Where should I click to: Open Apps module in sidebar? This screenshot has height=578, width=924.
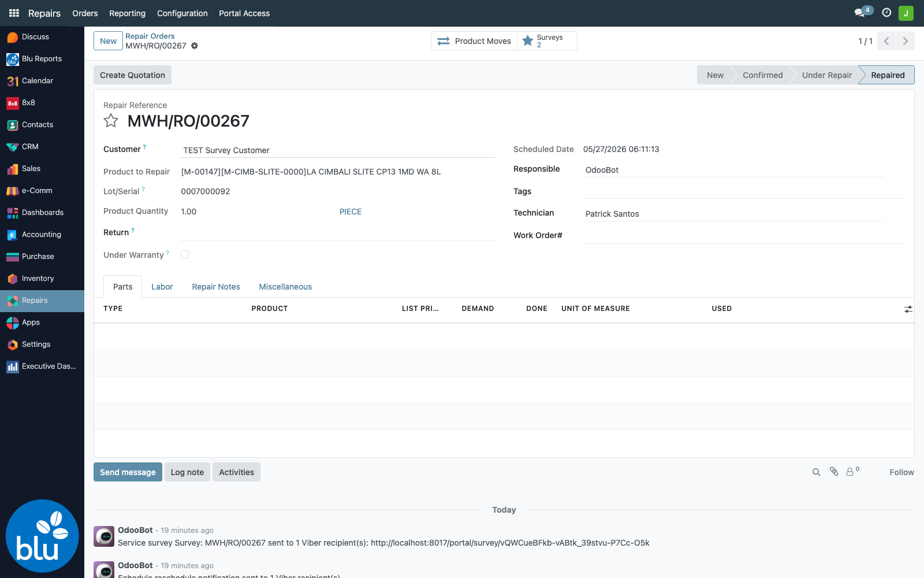[x=42, y=323]
